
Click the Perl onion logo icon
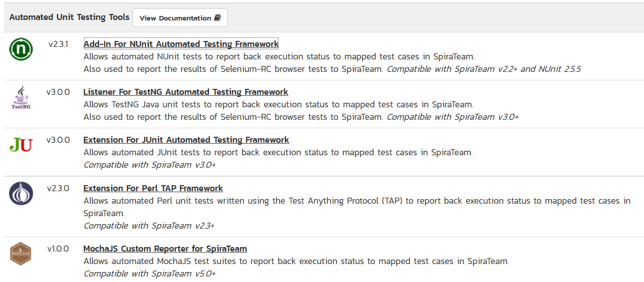point(21,194)
